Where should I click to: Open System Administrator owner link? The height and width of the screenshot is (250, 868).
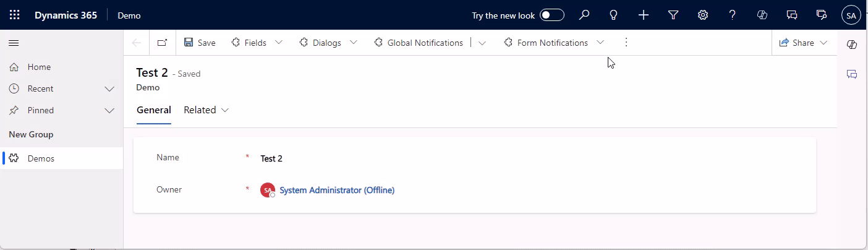(x=337, y=190)
